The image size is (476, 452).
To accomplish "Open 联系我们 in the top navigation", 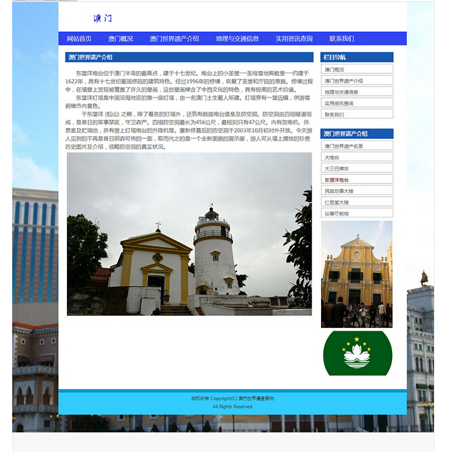I will (341, 39).
